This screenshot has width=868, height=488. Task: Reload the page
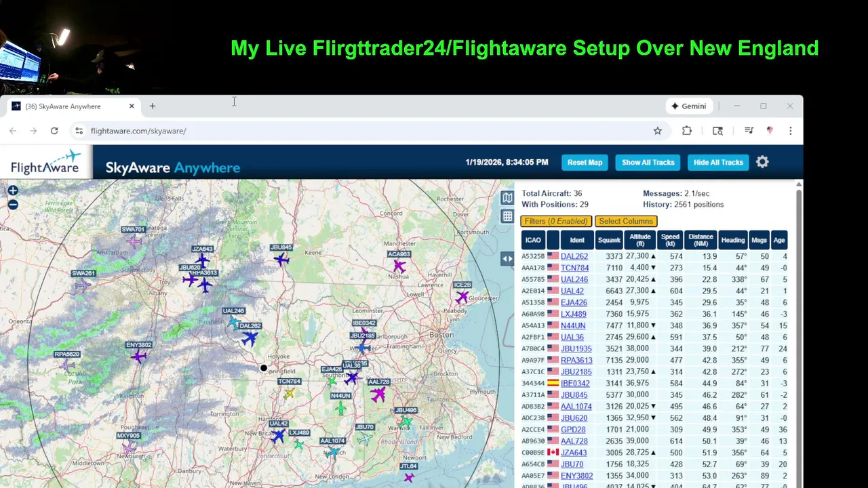pos(54,131)
